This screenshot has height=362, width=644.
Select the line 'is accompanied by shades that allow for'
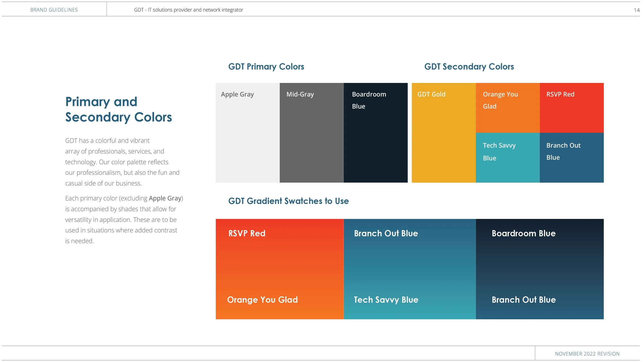121,209
